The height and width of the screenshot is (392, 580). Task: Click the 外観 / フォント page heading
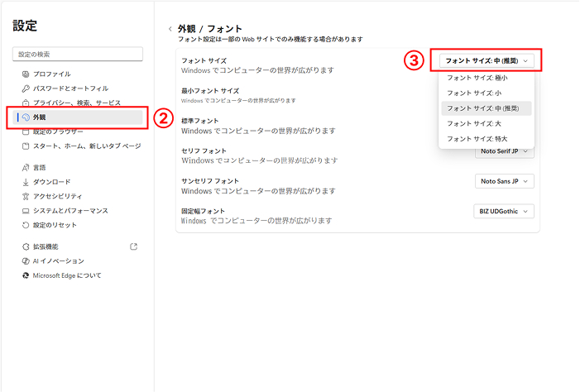tap(209, 29)
